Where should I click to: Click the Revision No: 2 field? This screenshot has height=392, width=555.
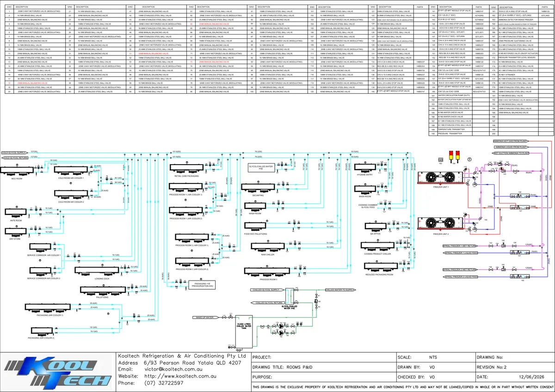pos(514,367)
